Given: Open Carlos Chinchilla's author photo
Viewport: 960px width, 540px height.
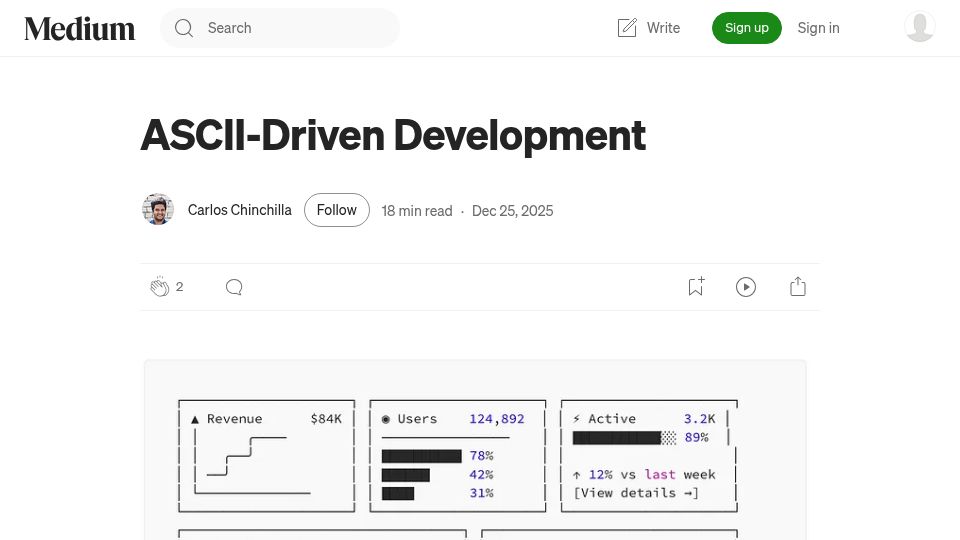Looking at the screenshot, I should tap(158, 209).
